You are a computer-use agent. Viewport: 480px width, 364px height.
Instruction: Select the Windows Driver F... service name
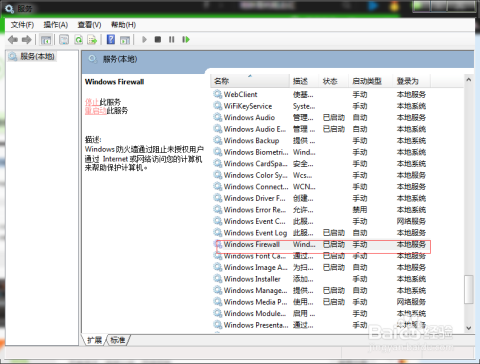255,198
